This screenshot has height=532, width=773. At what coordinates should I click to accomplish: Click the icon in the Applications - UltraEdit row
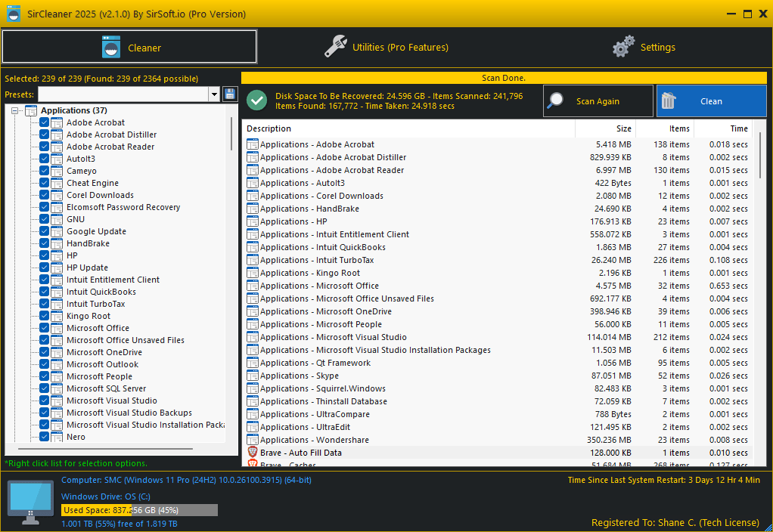pos(253,427)
